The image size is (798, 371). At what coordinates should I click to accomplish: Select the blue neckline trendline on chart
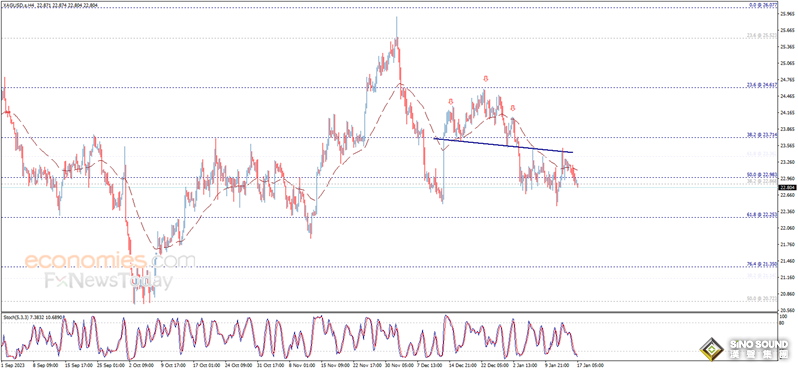coord(503,145)
